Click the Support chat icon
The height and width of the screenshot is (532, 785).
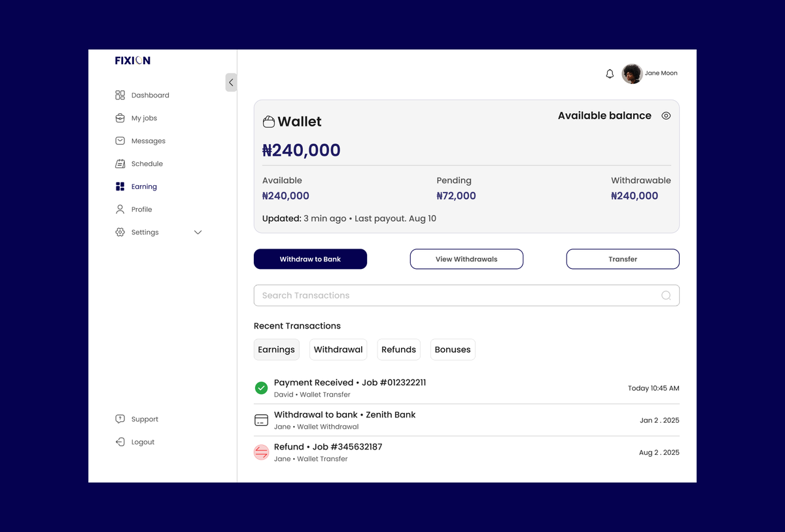point(120,419)
